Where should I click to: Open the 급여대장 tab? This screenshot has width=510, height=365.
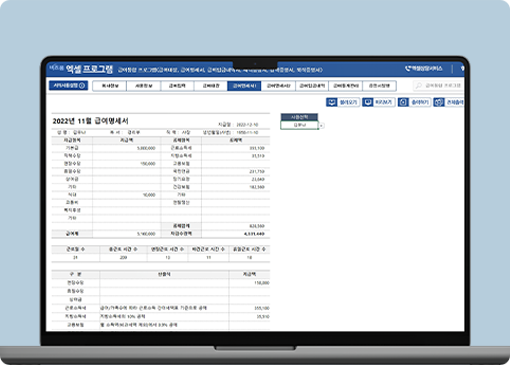211,86
